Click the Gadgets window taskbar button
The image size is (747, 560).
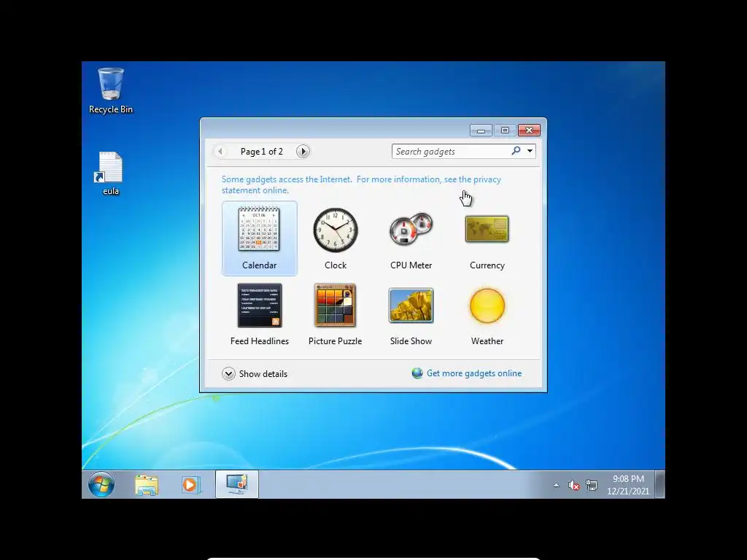[x=237, y=484]
